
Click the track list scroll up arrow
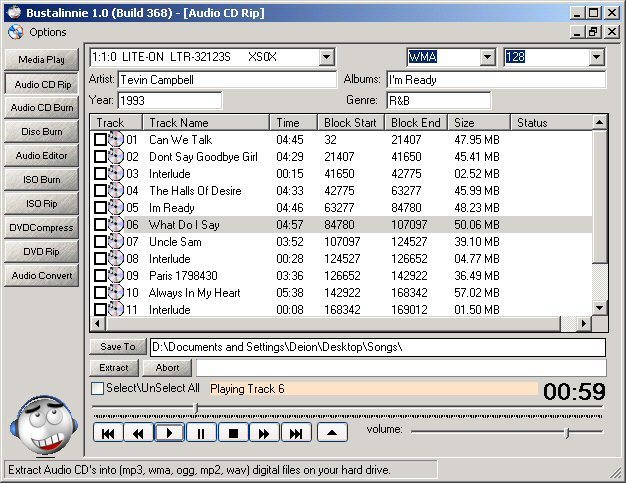599,122
